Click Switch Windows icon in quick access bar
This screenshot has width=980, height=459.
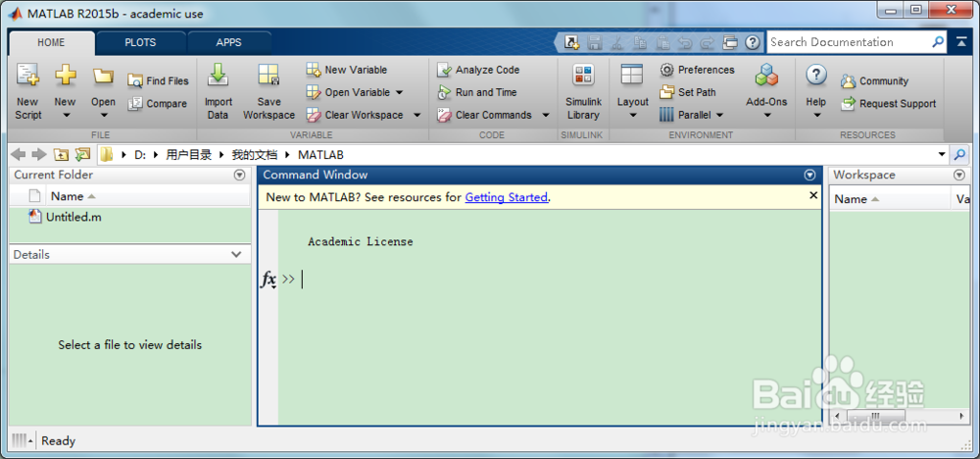click(729, 42)
